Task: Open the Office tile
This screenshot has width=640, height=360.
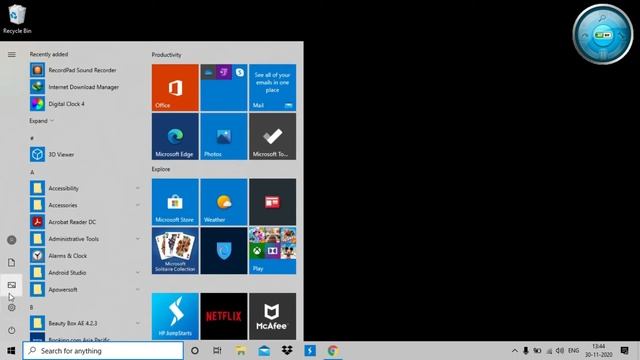Action: pyautogui.click(x=175, y=87)
